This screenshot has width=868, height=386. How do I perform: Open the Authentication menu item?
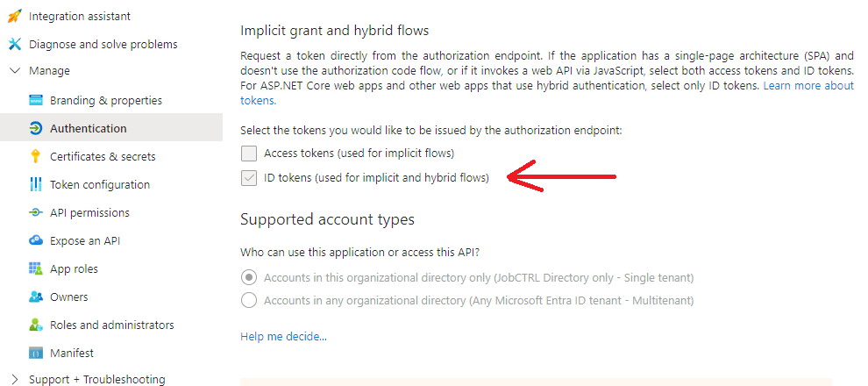(x=88, y=129)
